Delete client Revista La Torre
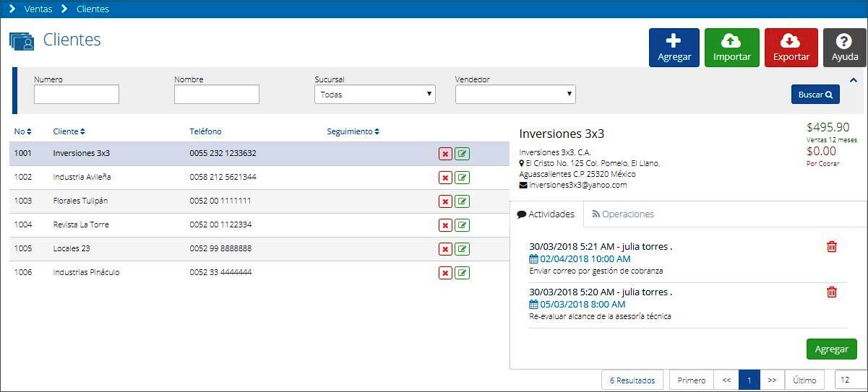Image resolution: width=868 pixels, height=392 pixels. 445,225
